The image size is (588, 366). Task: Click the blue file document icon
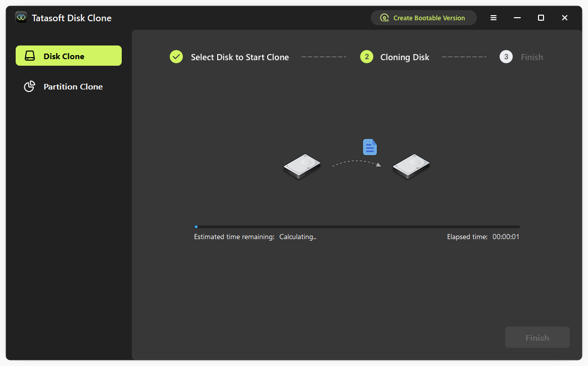(370, 147)
